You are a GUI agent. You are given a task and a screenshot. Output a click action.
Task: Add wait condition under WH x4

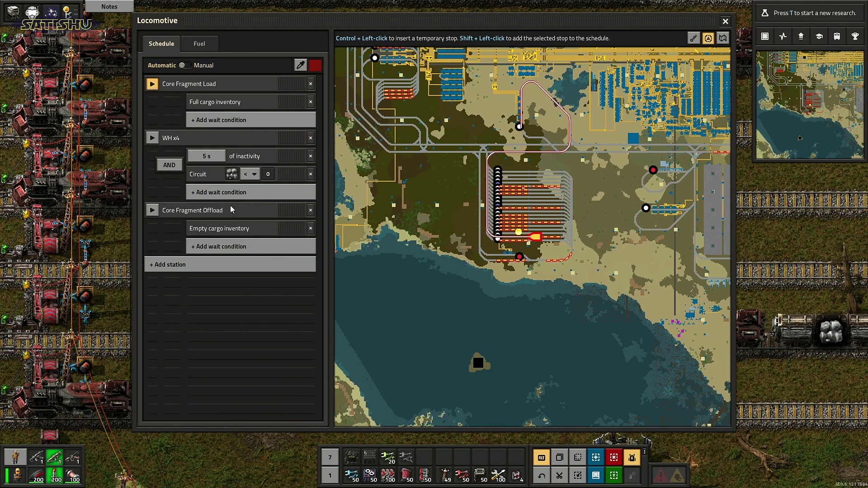(x=250, y=192)
